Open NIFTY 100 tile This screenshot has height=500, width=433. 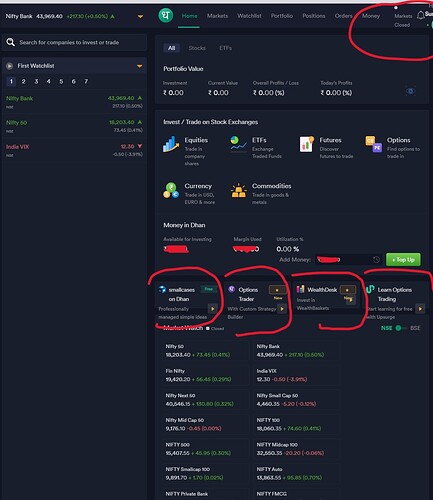[x=296, y=424]
